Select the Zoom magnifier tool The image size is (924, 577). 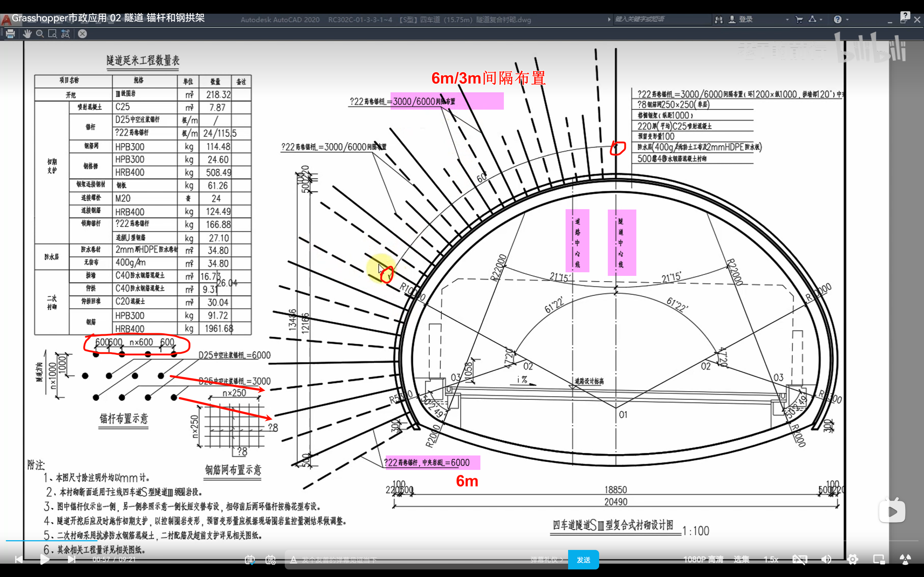(x=40, y=34)
